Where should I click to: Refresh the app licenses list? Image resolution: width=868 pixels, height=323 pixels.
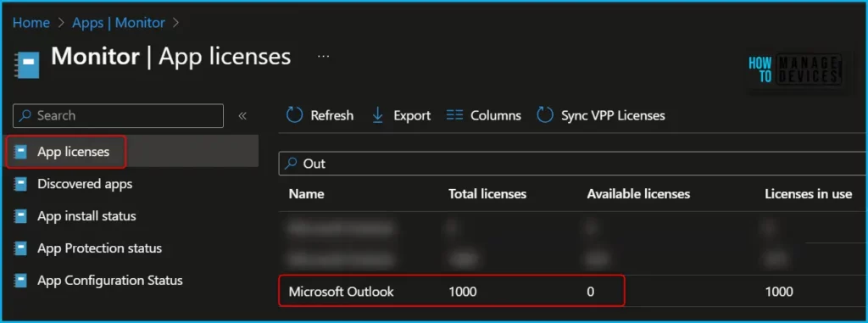[x=320, y=115]
